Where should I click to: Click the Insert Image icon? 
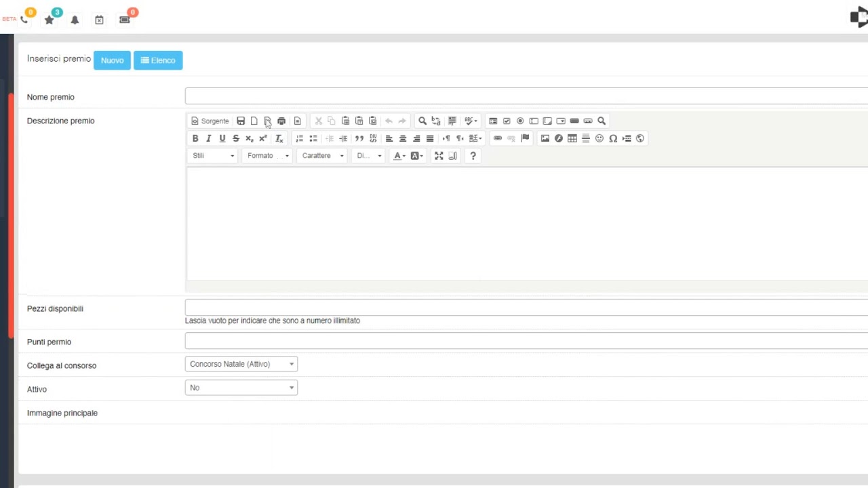pyautogui.click(x=545, y=138)
